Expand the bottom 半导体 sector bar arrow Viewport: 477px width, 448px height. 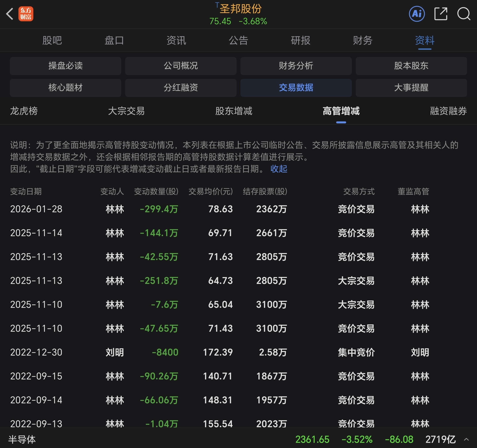pyautogui.click(x=466, y=439)
